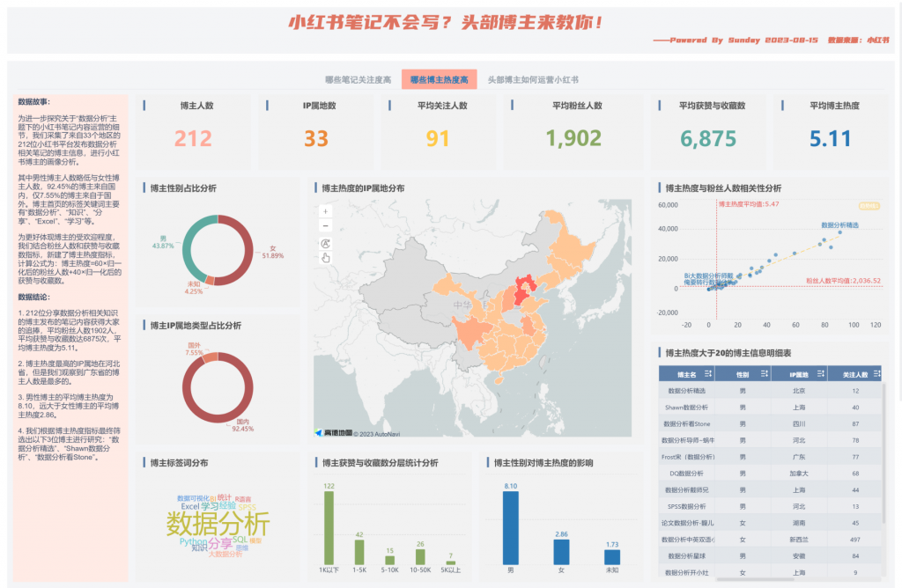
Task: Click the 数据分析看Stone table cell
Action: (686, 423)
